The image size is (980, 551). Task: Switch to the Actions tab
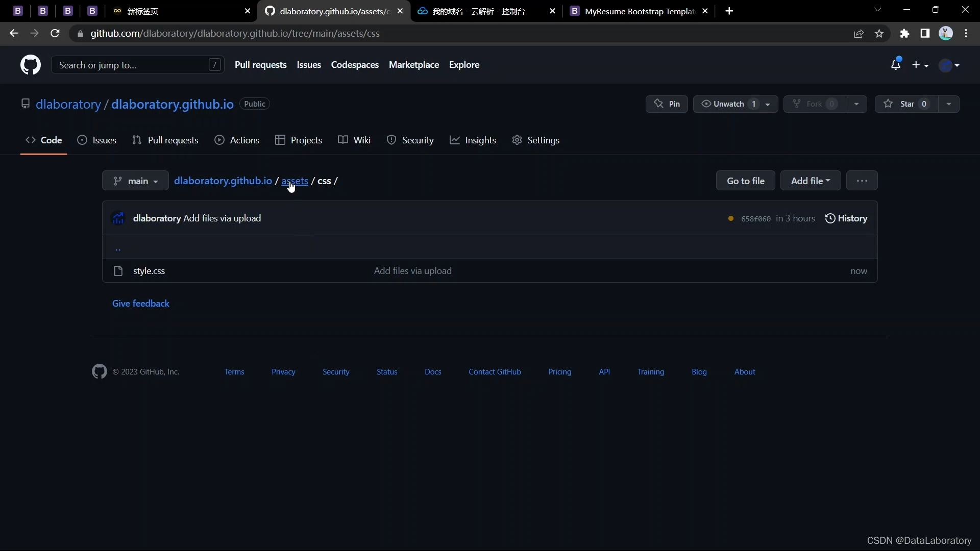(237, 140)
